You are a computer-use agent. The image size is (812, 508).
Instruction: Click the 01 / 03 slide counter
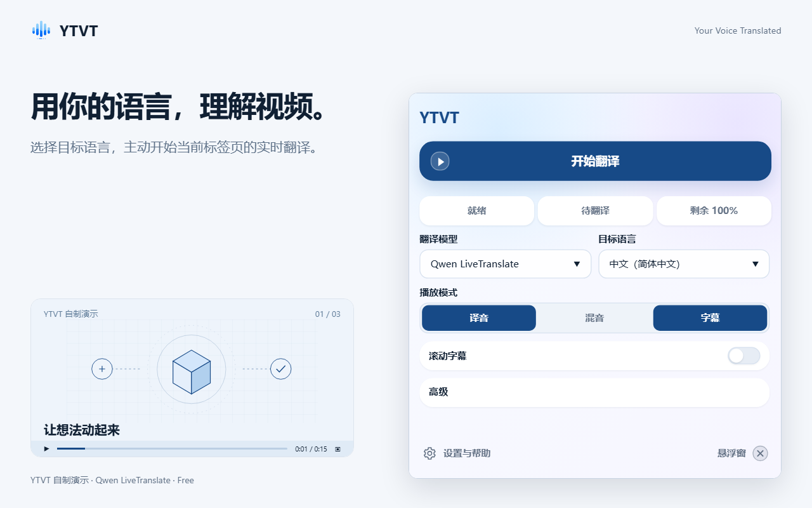tap(328, 314)
